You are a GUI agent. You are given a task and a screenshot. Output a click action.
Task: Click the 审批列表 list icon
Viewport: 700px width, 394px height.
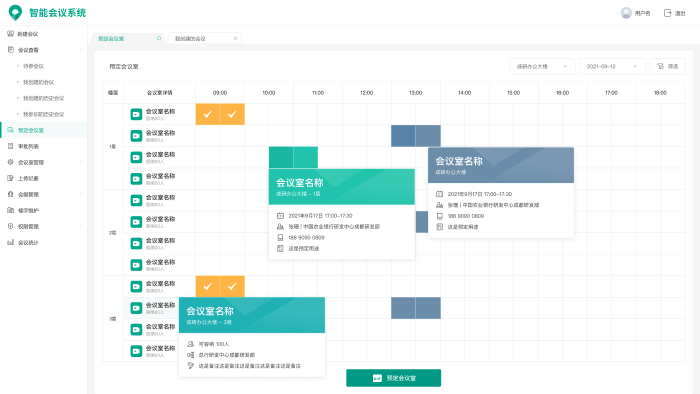tap(10, 146)
